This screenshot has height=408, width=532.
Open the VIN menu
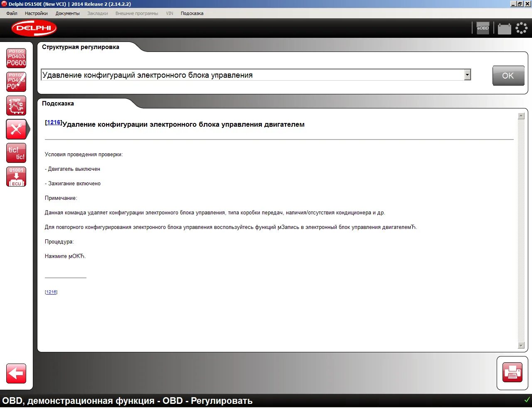pos(170,13)
